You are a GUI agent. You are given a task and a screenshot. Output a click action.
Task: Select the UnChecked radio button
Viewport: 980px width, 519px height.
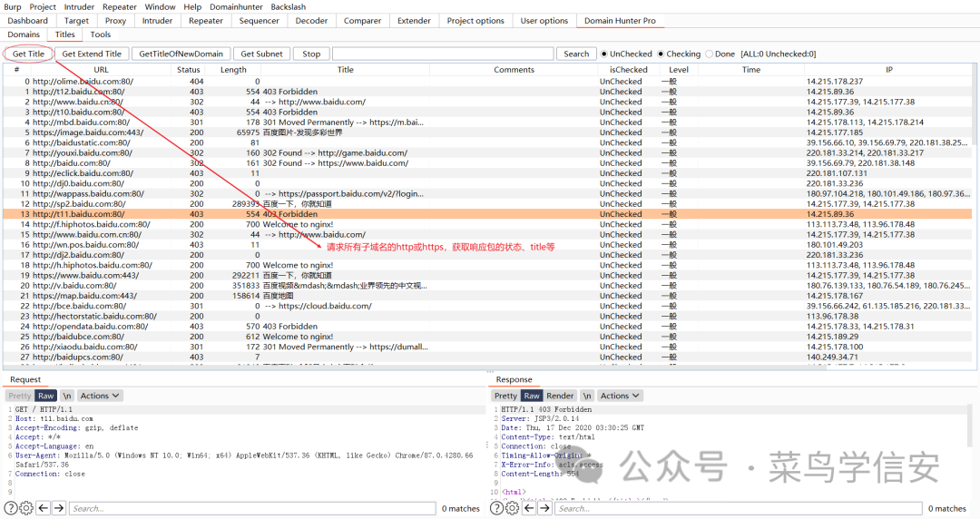pyautogui.click(x=603, y=54)
